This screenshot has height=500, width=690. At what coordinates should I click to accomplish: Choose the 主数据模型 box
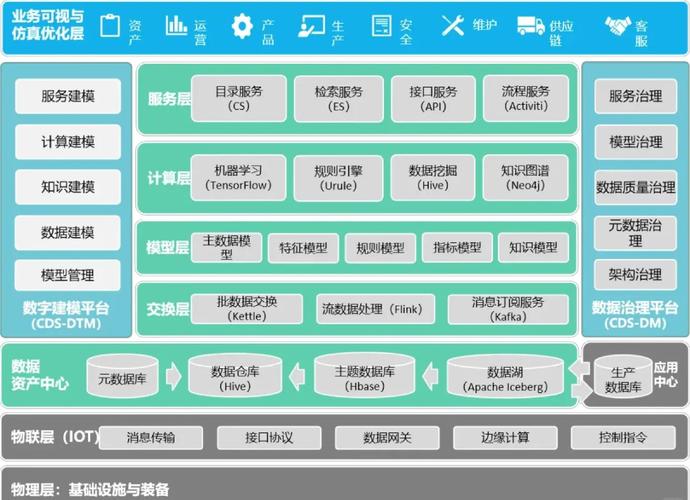[227, 248]
